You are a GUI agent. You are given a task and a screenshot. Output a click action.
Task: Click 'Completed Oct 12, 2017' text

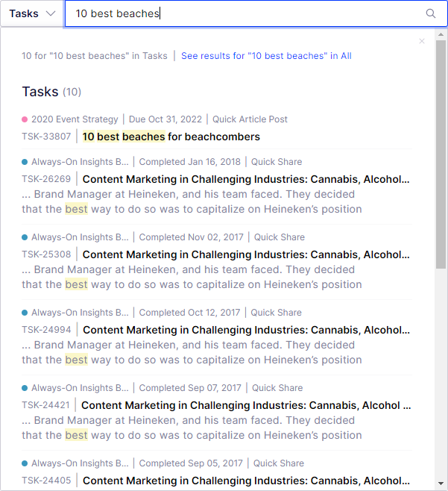click(189, 313)
